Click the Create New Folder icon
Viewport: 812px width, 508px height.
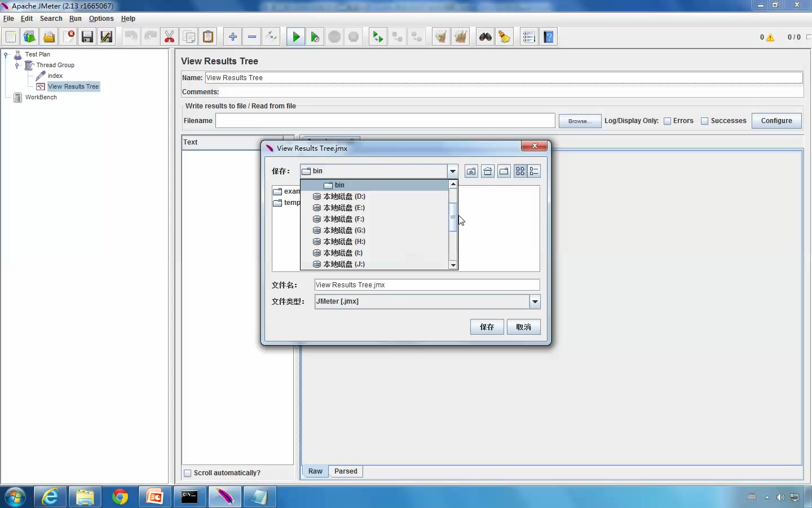coord(504,171)
